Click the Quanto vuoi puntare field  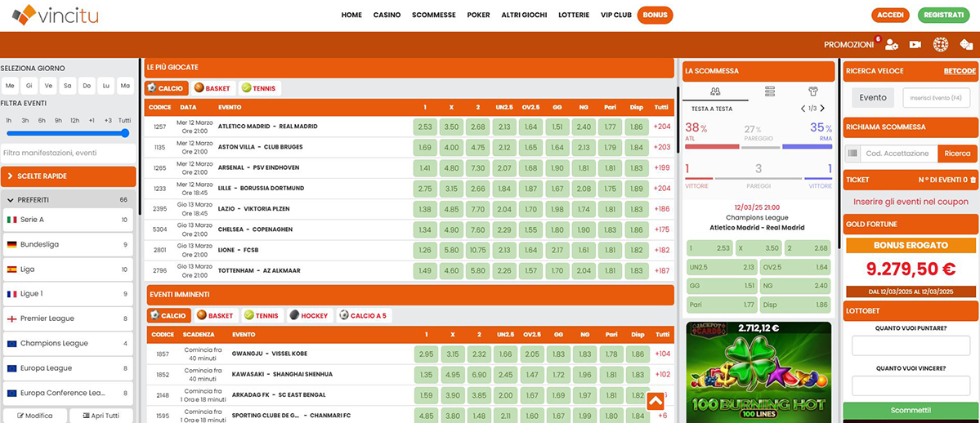coord(911,345)
